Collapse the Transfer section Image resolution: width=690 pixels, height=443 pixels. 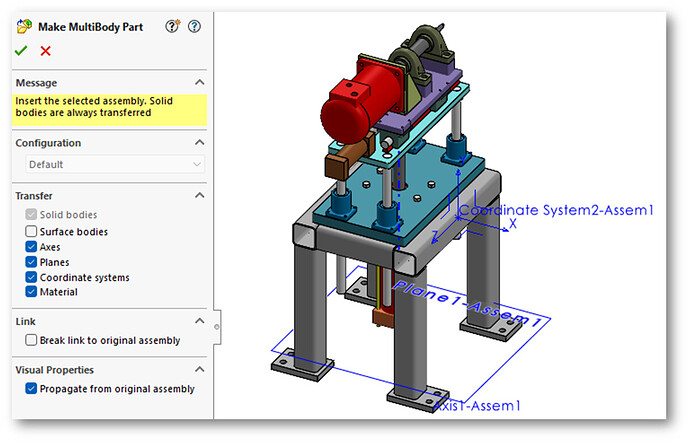[x=199, y=195]
